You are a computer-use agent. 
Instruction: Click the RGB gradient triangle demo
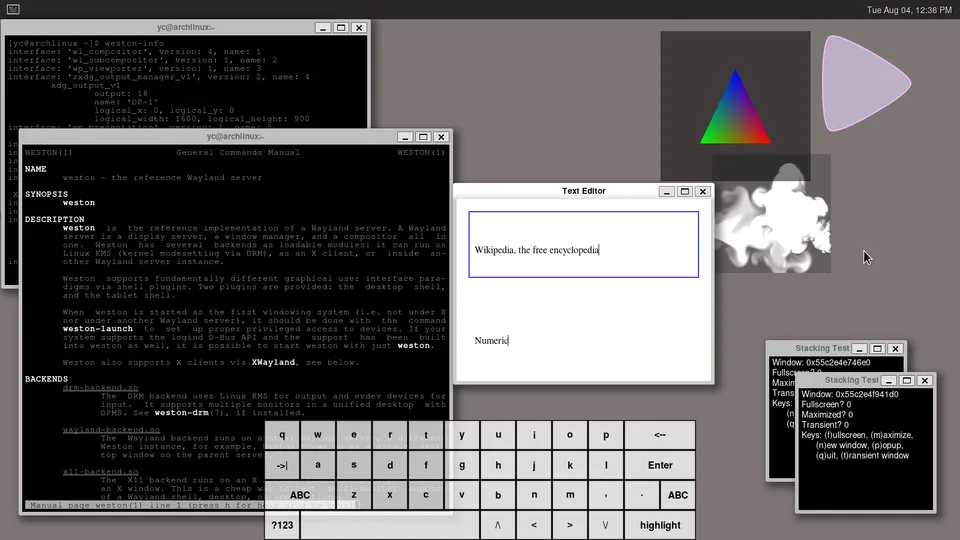[735, 107]
